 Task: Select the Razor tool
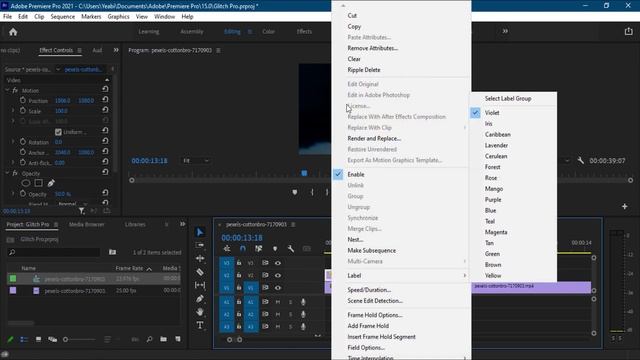tap(200, 272)
